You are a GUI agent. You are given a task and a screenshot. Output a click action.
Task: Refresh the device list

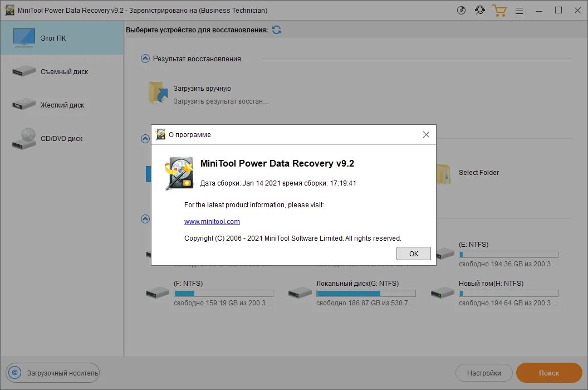[x=276, y=30]
